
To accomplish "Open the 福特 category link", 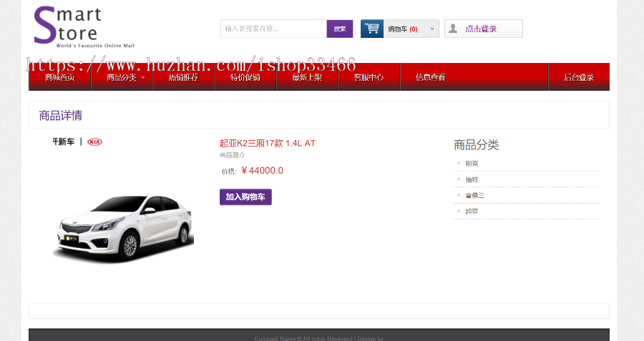I will 472,179.
